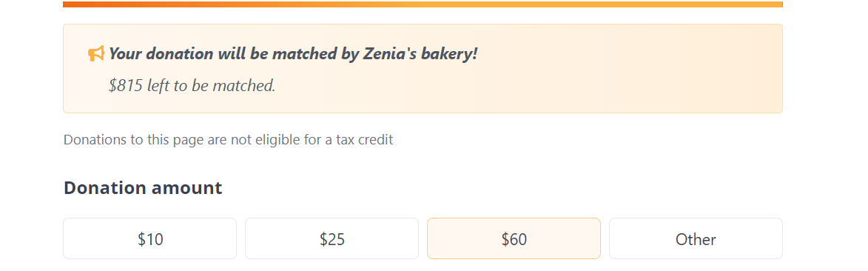This screenshot has height=271, width=868.
Task: Click the orange progress bar at top
Action: pos(423,4)
